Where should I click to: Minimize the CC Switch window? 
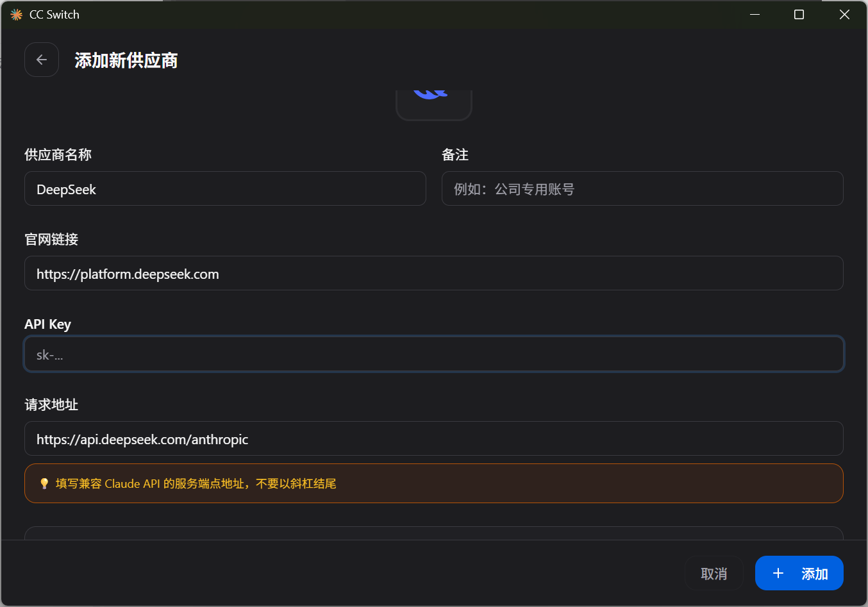point(755,14)
